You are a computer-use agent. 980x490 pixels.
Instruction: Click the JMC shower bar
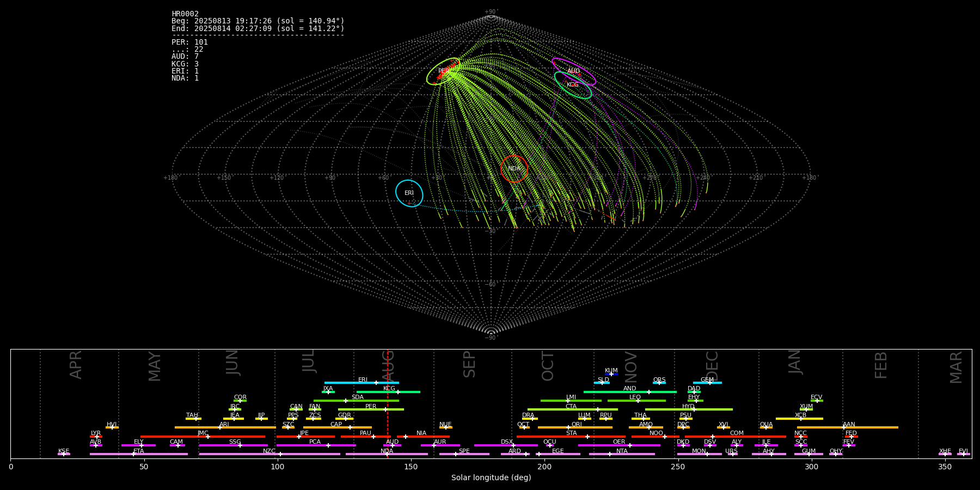tap(203, 436)
